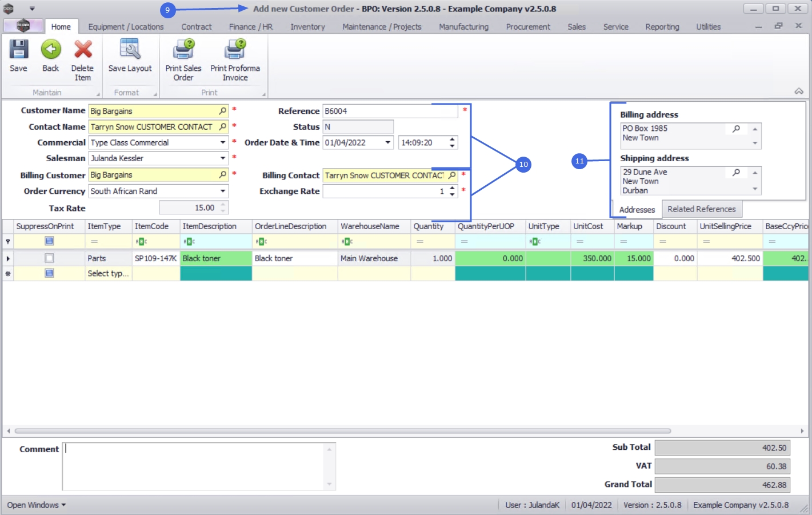This screenshot has height=515, width=812.
Task: Click the OrderLineDescription column filter icon
Action: (x=262, y=242)
